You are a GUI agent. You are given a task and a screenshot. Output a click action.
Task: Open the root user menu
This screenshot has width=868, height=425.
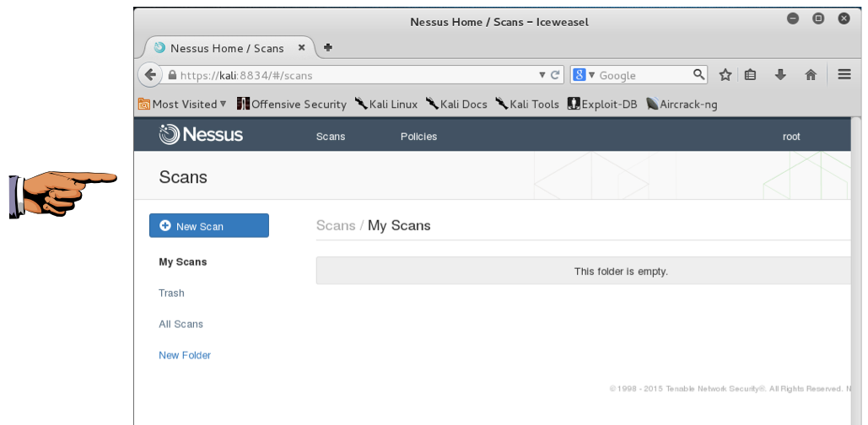tap(791, 137)
